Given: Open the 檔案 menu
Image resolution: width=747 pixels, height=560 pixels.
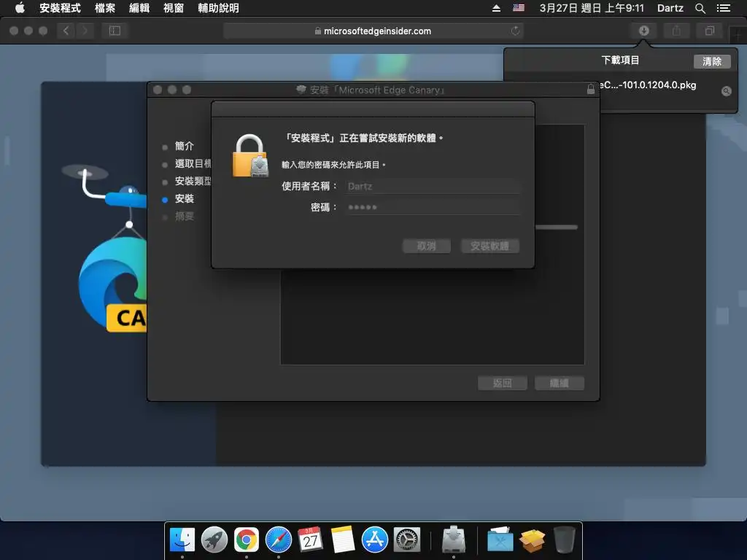Looking at the screenshot, I should (105, 8).
